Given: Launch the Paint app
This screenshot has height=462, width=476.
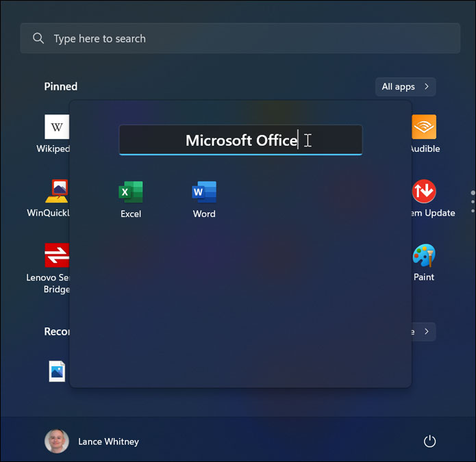Looking at the screenshot, I should click(x=424, y=255).
